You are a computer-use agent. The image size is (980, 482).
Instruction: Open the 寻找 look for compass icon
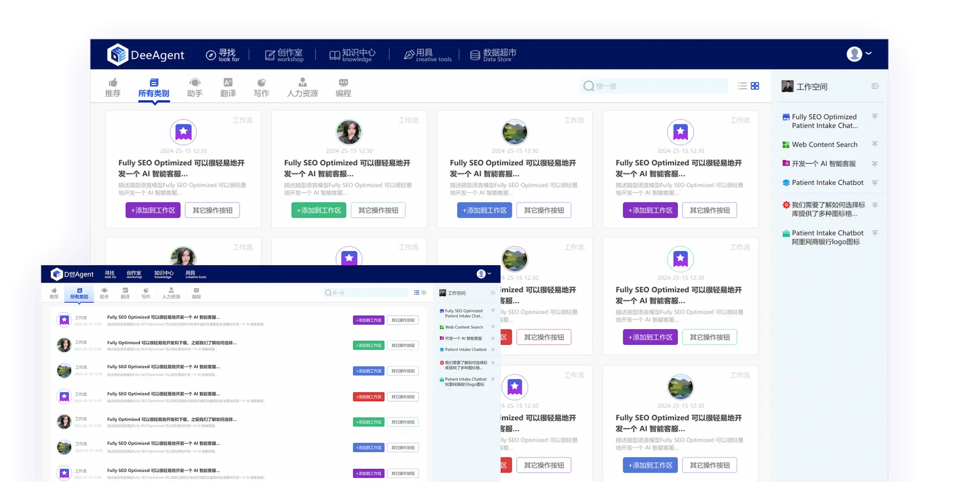(211, 55)
